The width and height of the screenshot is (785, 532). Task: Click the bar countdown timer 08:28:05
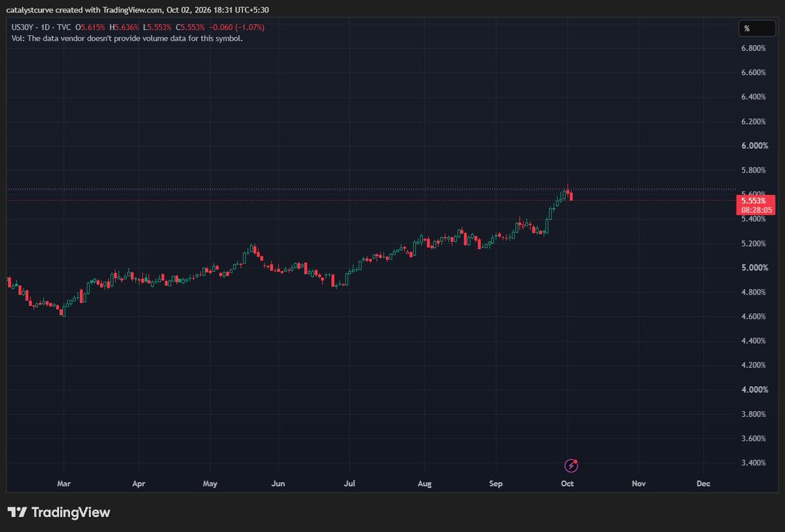pyautogui.click(x=756, y=210)
